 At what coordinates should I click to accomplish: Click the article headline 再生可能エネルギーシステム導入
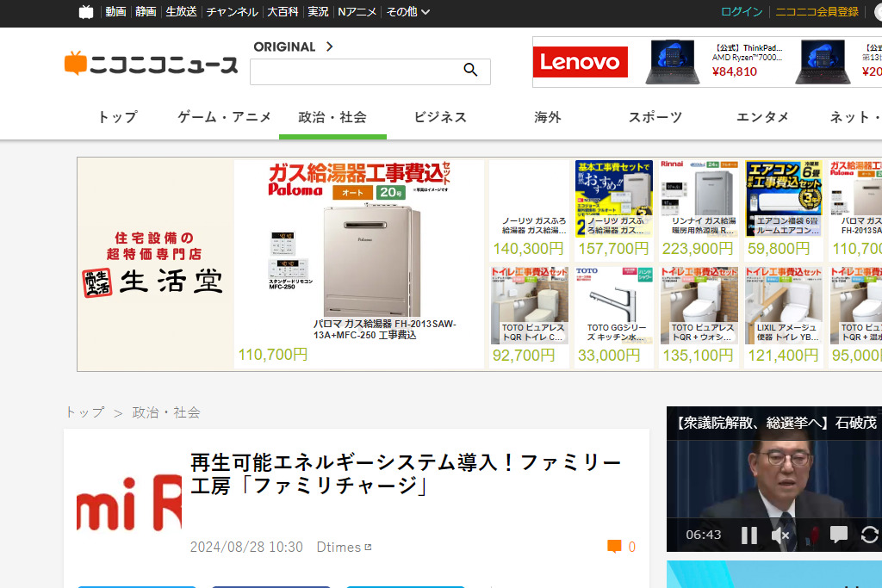click(x=406, y=473)
